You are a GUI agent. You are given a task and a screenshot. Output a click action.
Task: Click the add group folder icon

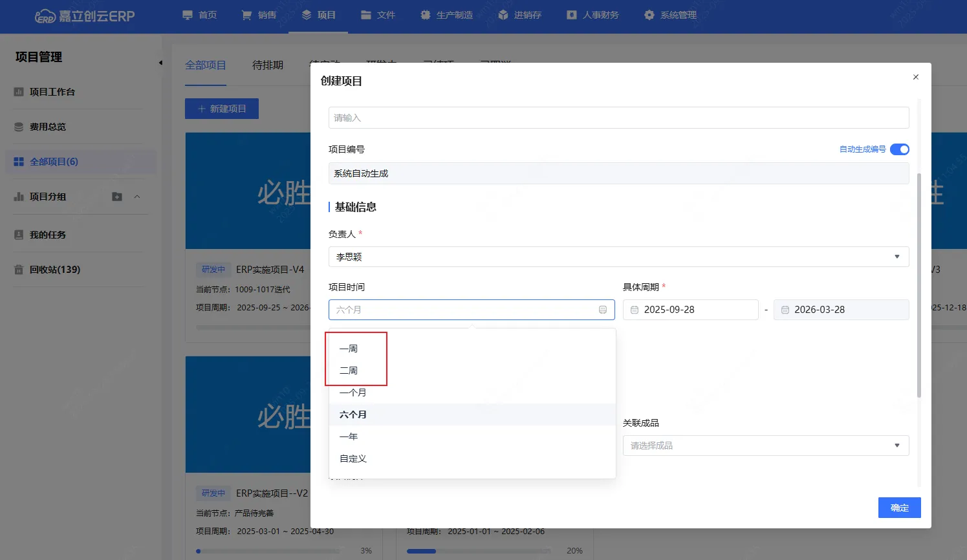click(x=117, y=197)
